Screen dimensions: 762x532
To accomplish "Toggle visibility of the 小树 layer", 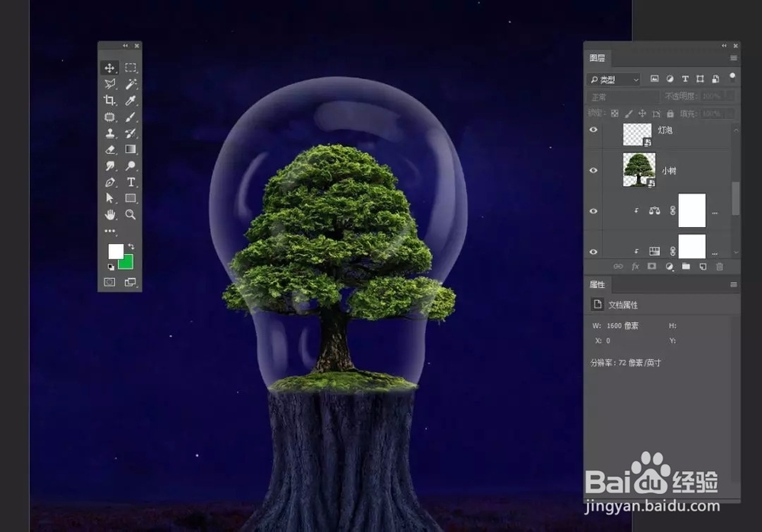I will pos(593,169).
